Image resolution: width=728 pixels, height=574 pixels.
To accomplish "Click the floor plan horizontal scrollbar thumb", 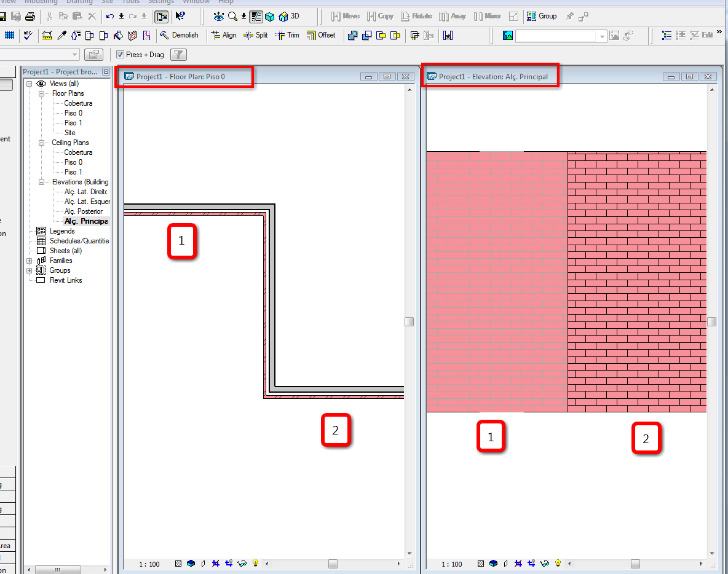I will (333, 564).
